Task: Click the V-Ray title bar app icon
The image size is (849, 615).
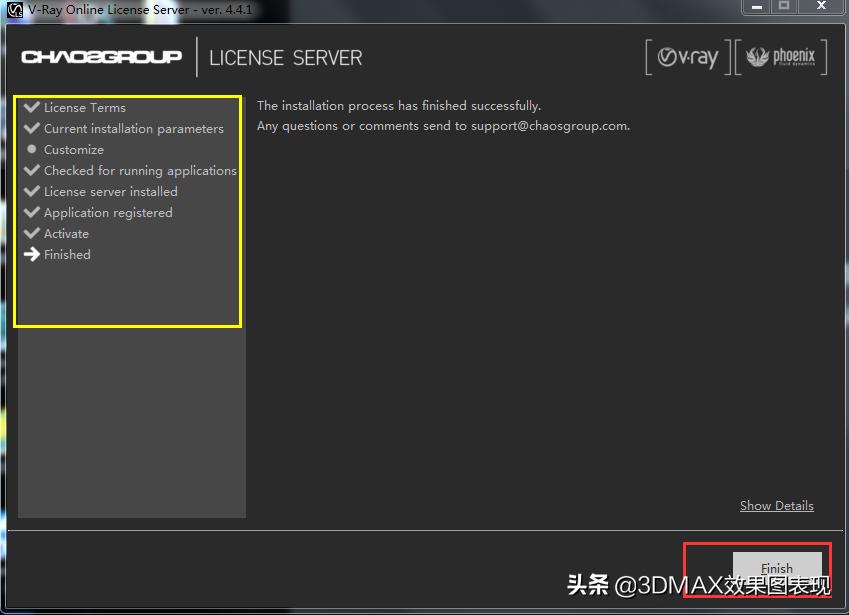Action: (15, 10)
